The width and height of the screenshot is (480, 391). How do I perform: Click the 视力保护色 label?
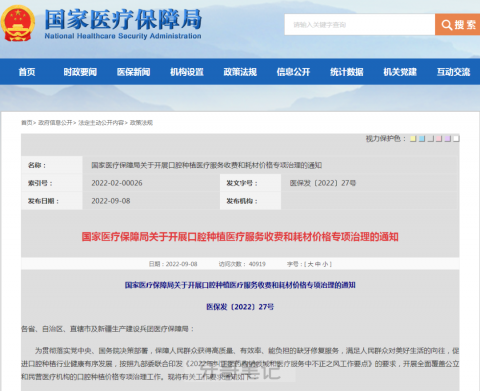386,139
